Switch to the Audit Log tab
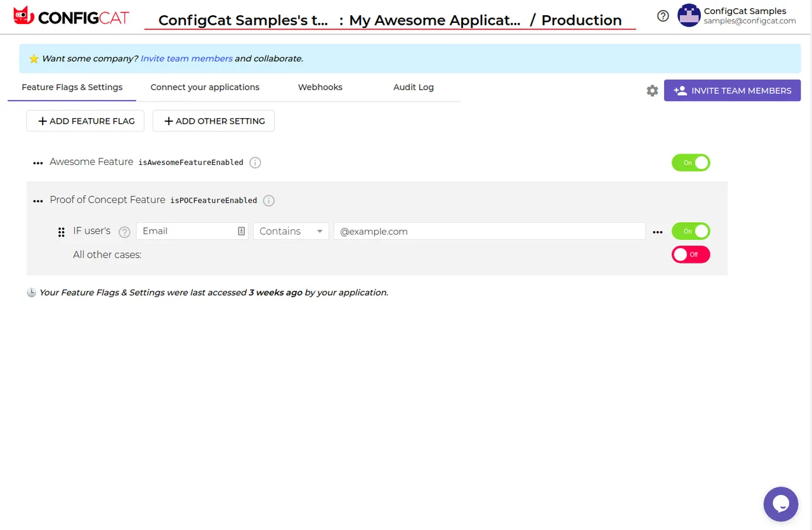 click(x=414, y=87)
